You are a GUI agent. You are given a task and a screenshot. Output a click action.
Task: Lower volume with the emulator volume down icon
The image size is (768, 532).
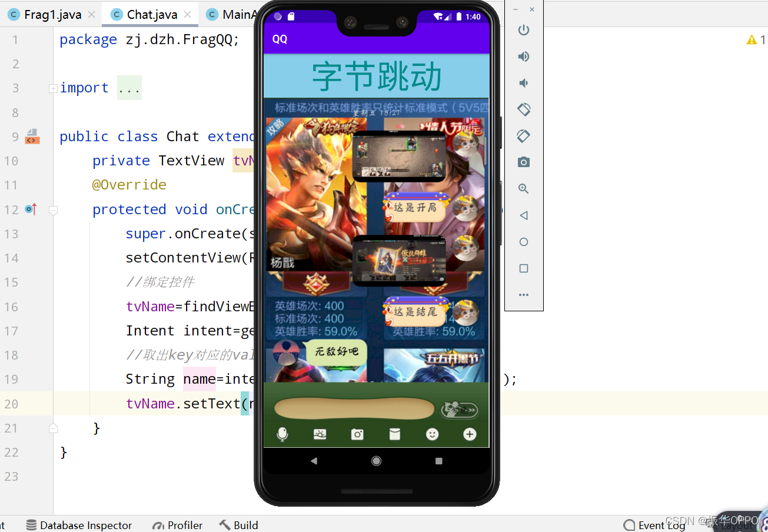tap(524, 83)
